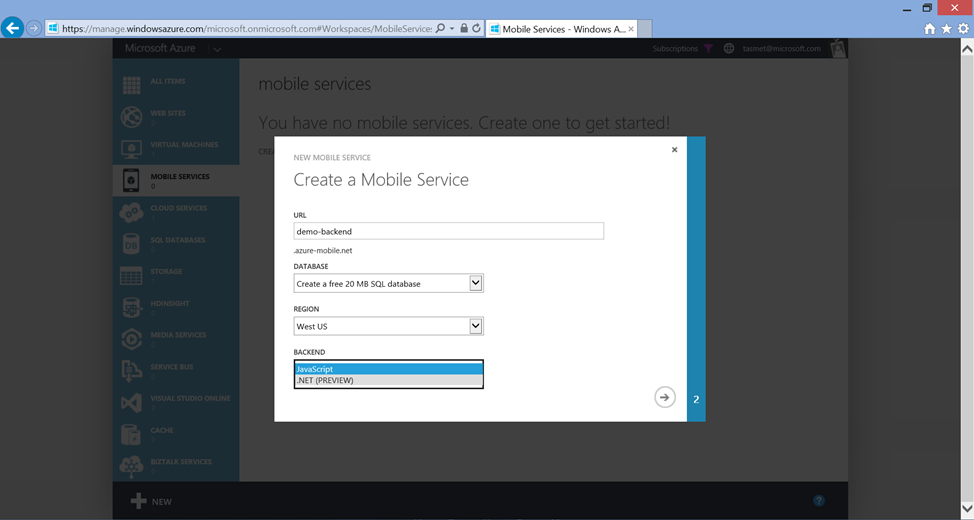974x520 pixels.
Task: Open the help question mark icon
Action: (819, 501)
